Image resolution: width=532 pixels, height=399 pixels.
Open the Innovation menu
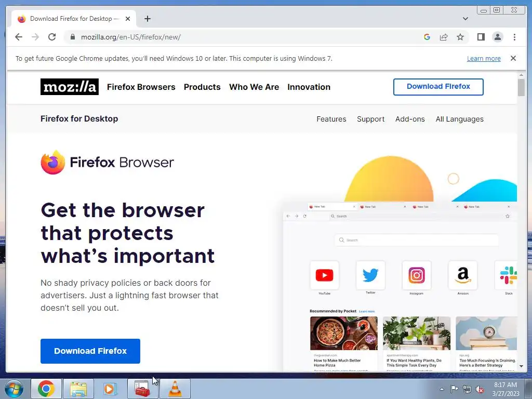(x=309, y=87)
